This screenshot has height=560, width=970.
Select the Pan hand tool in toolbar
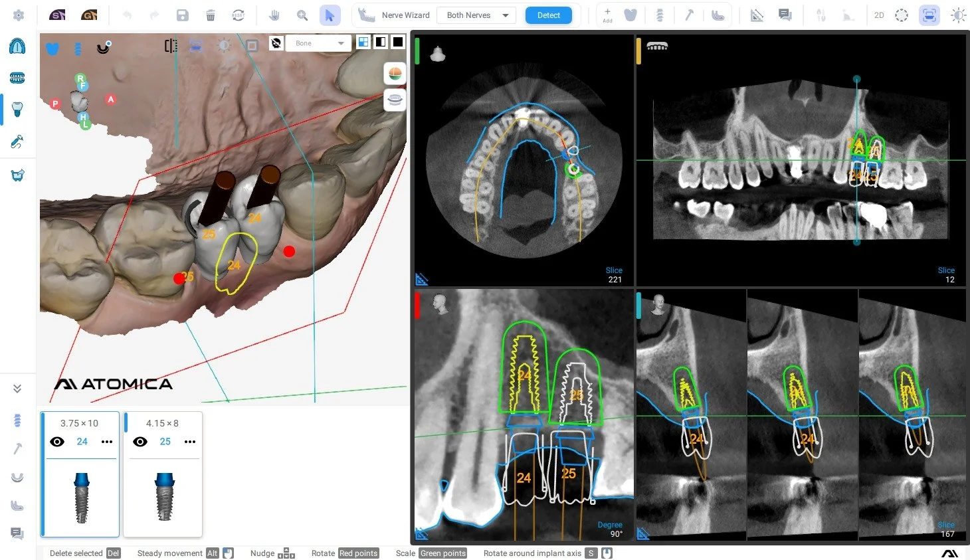click(274, 15)
